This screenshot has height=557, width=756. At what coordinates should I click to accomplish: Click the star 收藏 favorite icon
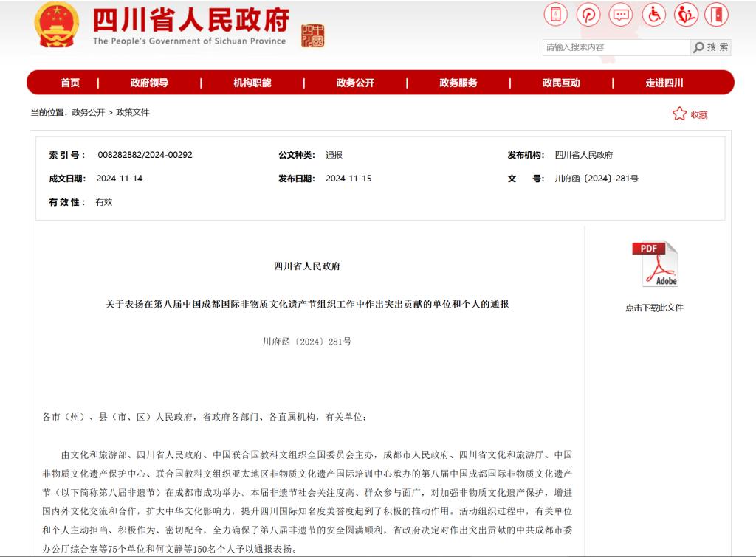pos(690,114)
